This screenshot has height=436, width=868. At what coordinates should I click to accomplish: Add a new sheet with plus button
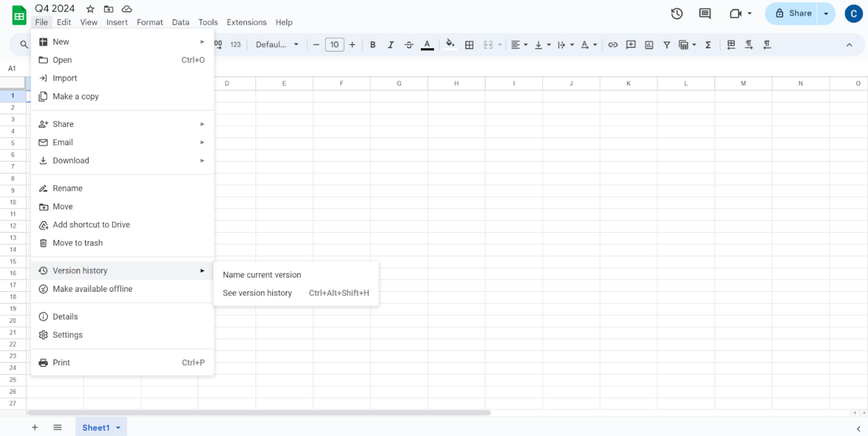click(35, 427)
